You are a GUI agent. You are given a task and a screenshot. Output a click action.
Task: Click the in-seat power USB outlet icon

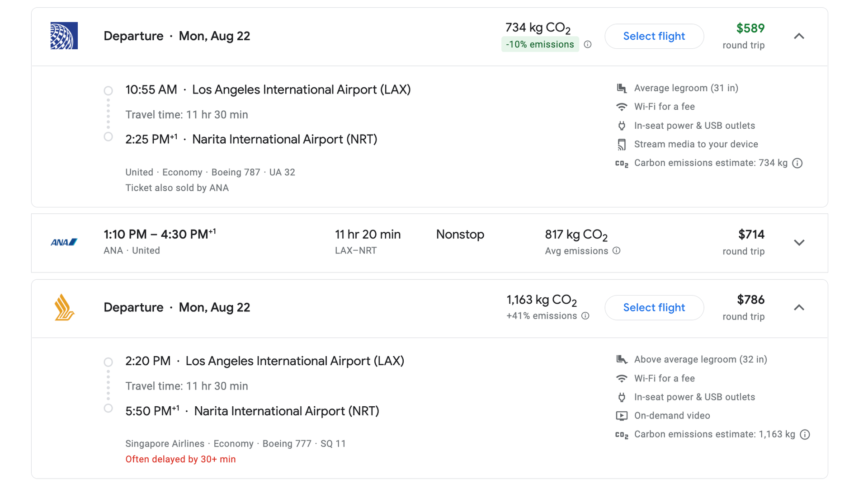(622, 125)
